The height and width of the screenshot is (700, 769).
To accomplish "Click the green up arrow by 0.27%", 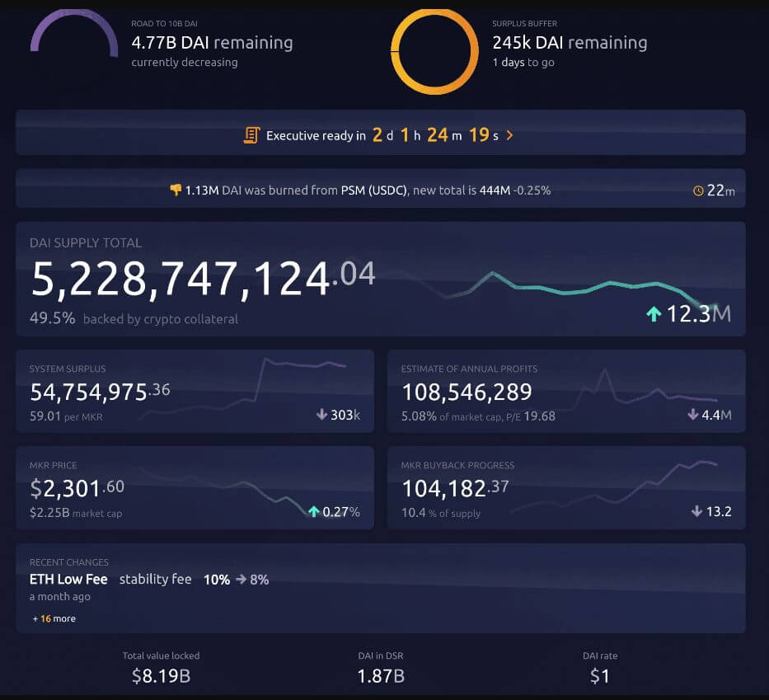I will click(x=314, y=512).
